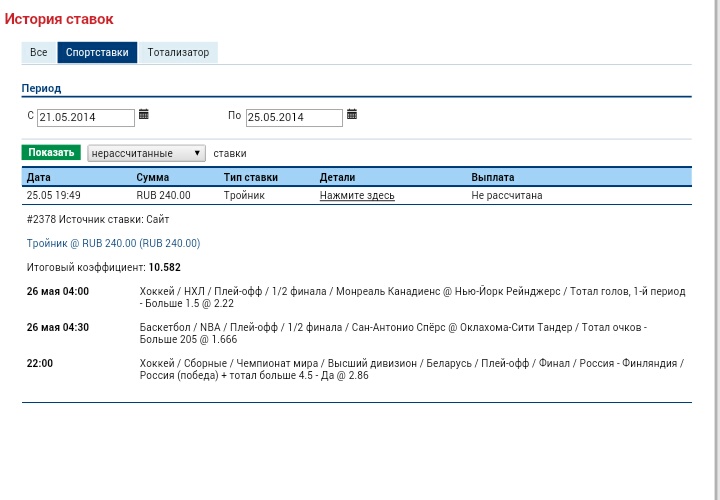Click the start date field with 21.05.2014
The image size is (720, 500).
tap(85, 118)
